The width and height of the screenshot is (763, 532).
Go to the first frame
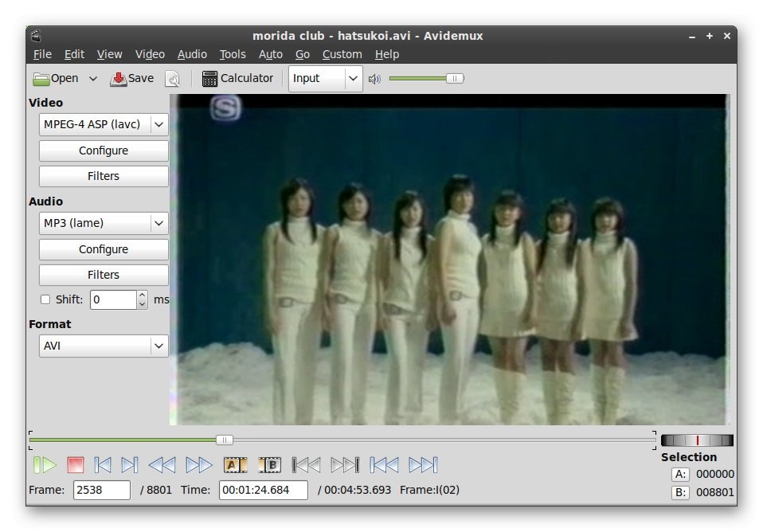pos(384,465)
